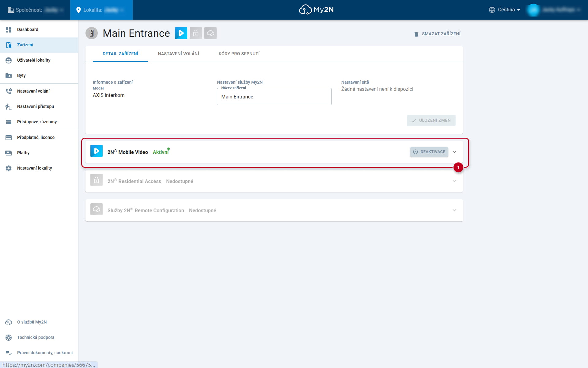Click Smazat zařízení button
The height and width of the screenshot is (368, 588).
(437, 34)
